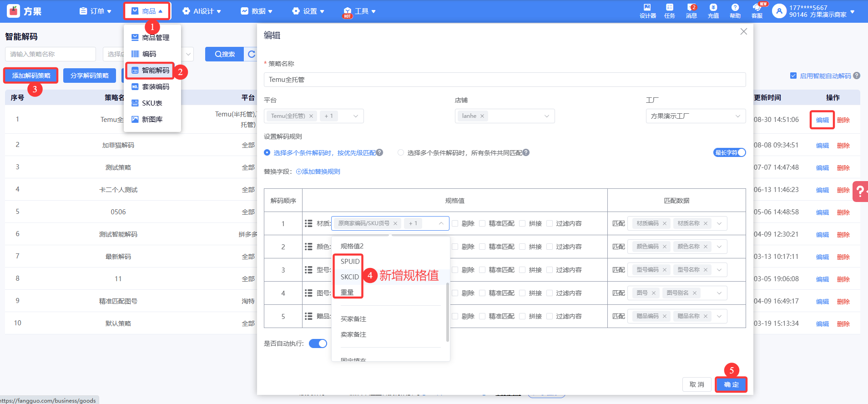Click the 充值 recharge icon
The image size is (868, 404).
coord(713,11)
